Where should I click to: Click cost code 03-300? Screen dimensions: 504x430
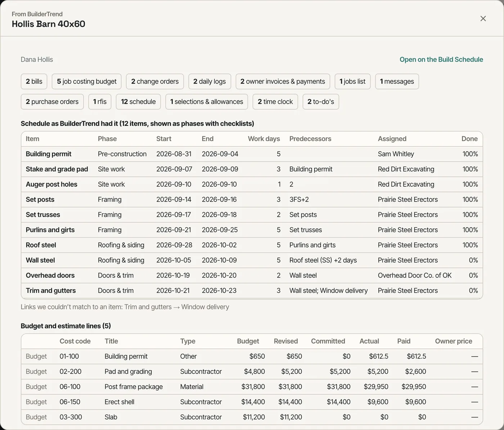coord(71,417)
